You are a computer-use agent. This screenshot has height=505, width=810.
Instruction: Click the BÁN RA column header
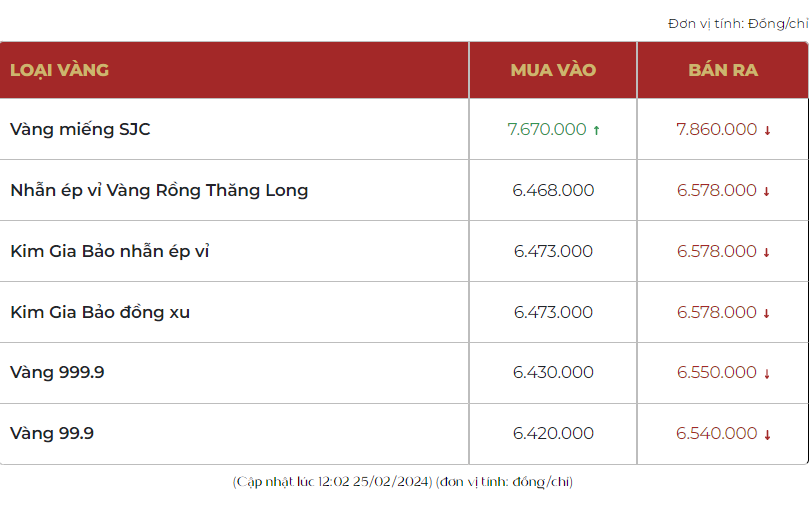pyautogui.click(x=723, y=70)
